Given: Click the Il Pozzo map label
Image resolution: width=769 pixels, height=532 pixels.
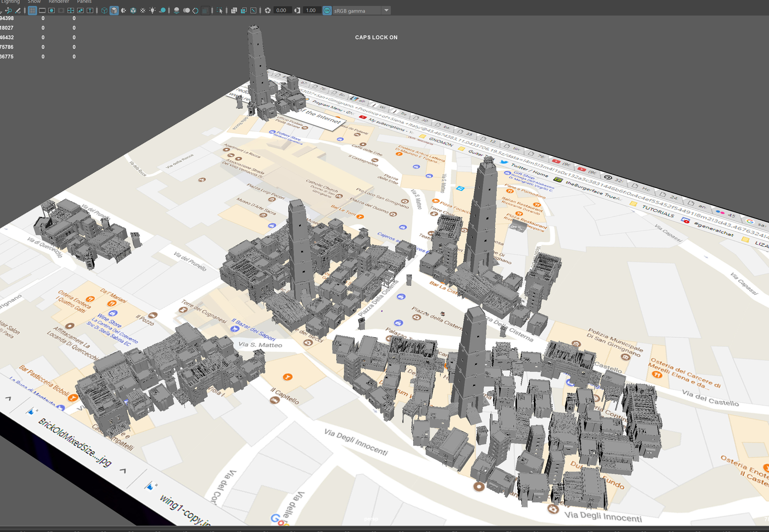Looking at the screenshot, I should pos(145,320).
